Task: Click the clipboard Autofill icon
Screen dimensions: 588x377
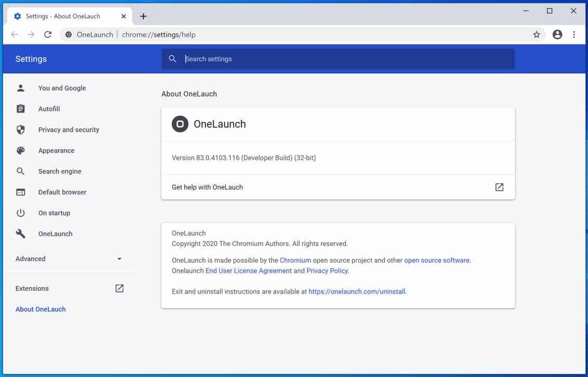Action: (21, 109)
